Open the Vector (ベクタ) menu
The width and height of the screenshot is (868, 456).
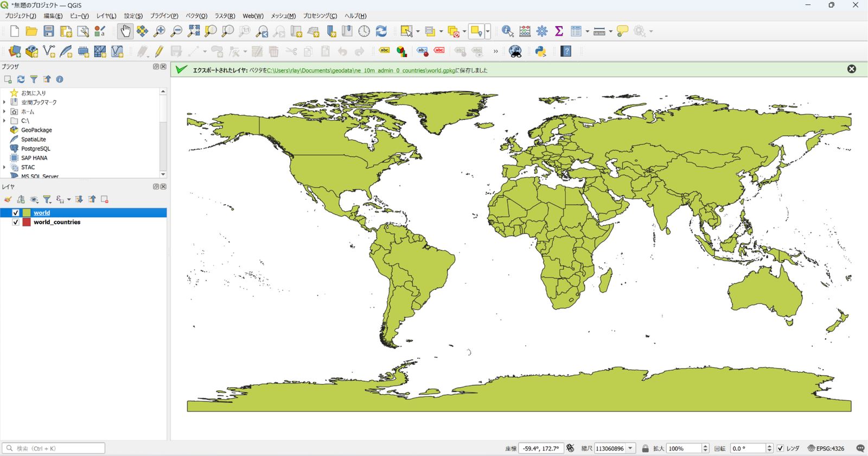[196, 16]
